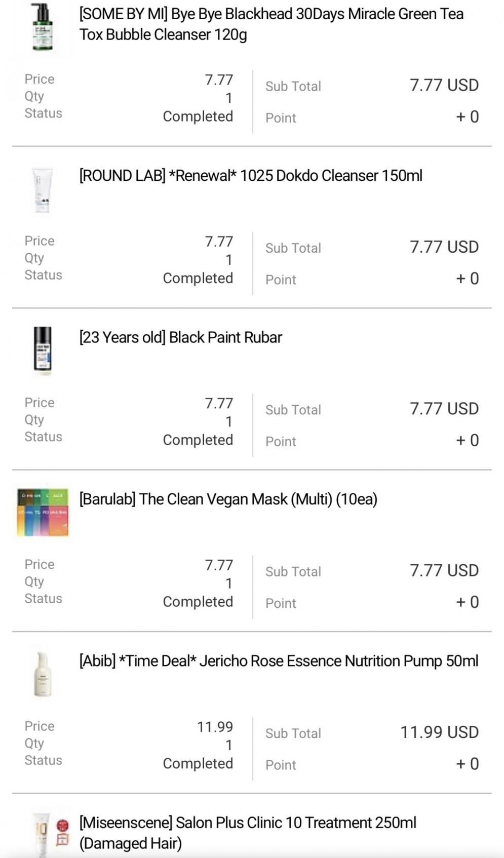Click the 1025 Dokdo Cleanser 150ml product title

251,176
